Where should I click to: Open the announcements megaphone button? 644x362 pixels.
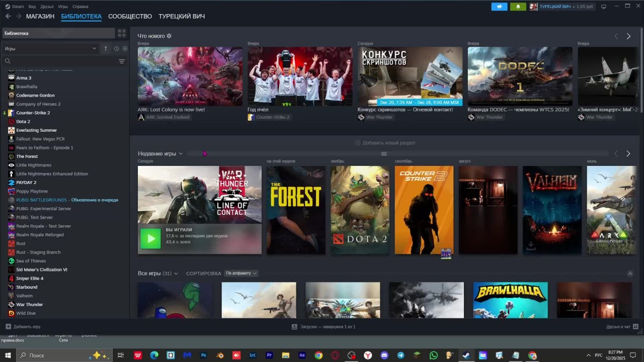pyautogui.click(x=499, y=7)
